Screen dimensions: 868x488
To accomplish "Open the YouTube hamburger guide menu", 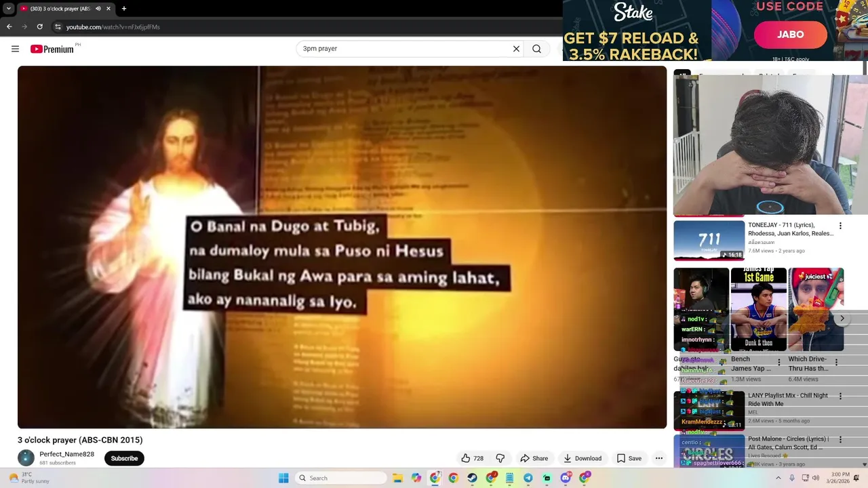I will pyautogui.click(x=15, y=49).
